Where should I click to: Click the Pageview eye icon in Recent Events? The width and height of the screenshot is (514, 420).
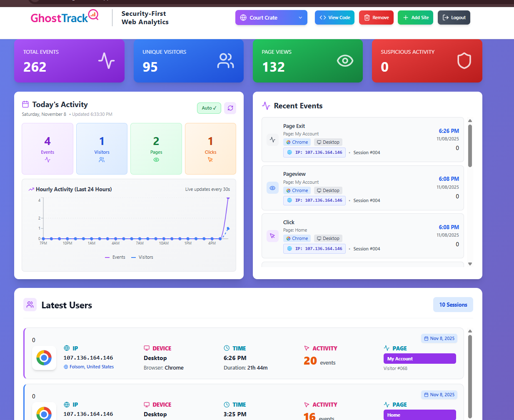click(x=272, y=188)
